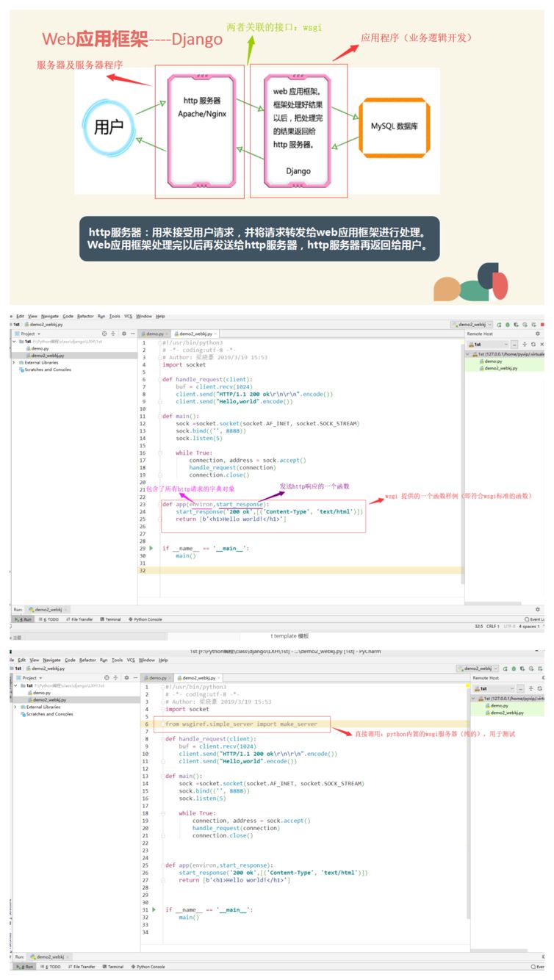This screenshot has width=554, height=980.
Task: Switch to demo.py editor tab in upper window
Action: tap(154, 334)
